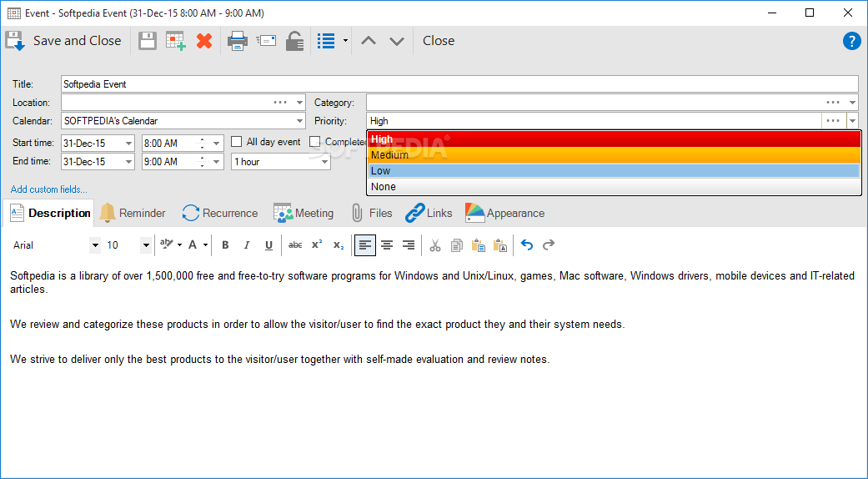Viewport: 868px width, 479px height.
Task: Expand the Location dropdown arrow
Action: 299,103
